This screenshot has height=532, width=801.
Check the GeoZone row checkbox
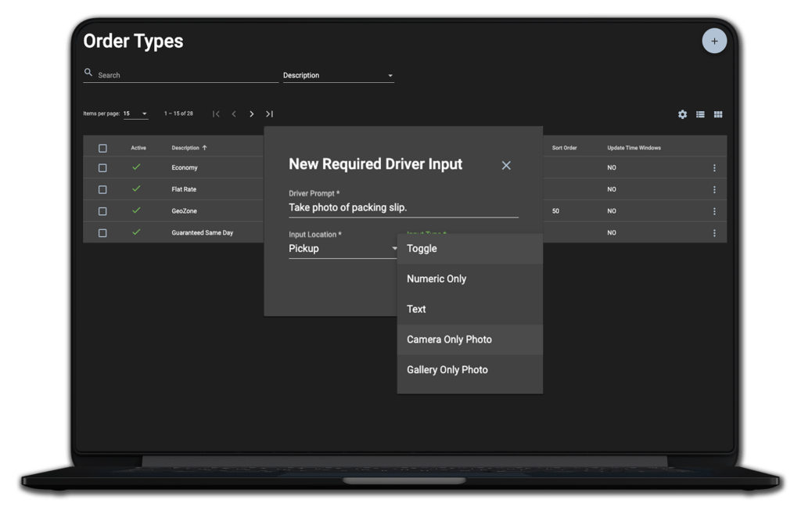103,210
